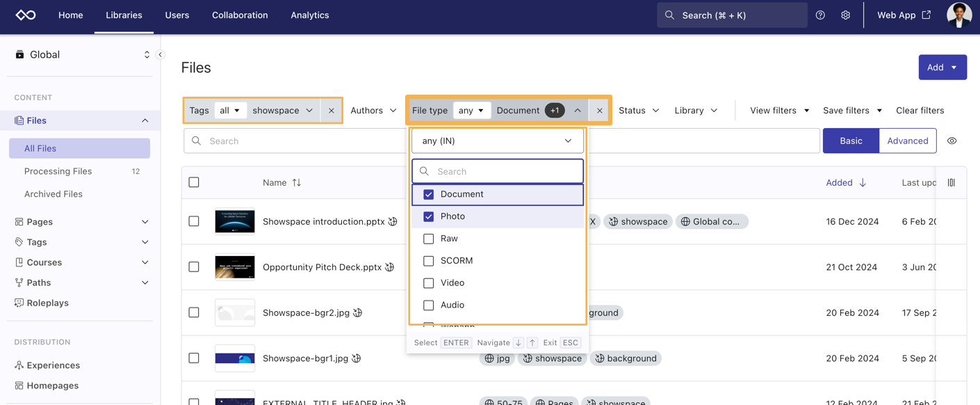Image resolution: width=980 pixels, height=405 pixels.
Task: Check the Video file type option
Action: pos(429,283)
